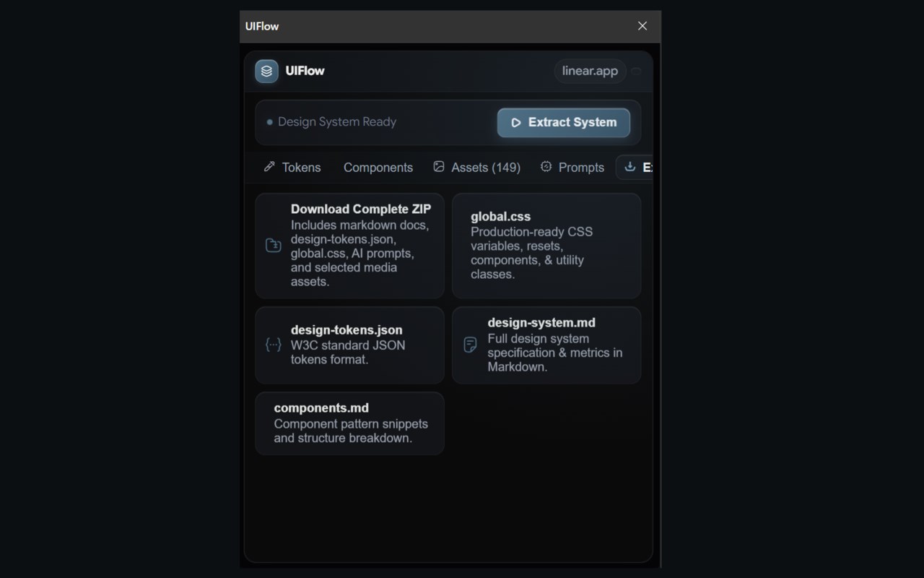Download the Complete ZIP bundle card

tap(349, 246)
